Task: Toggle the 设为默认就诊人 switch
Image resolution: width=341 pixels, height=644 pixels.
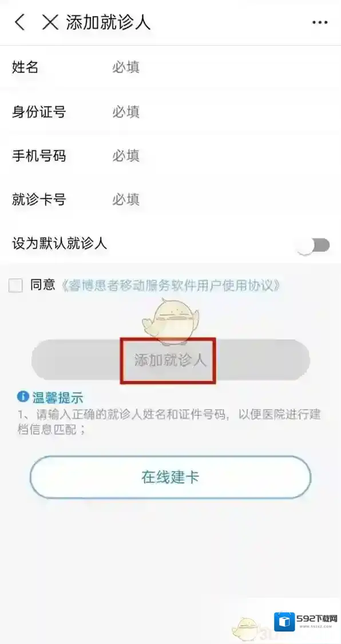Action: click(314, 245)
